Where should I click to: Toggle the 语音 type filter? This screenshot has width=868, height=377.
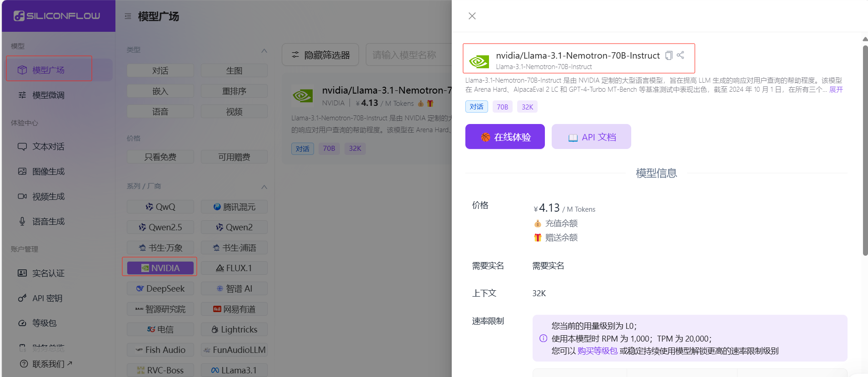click(160, 111)
